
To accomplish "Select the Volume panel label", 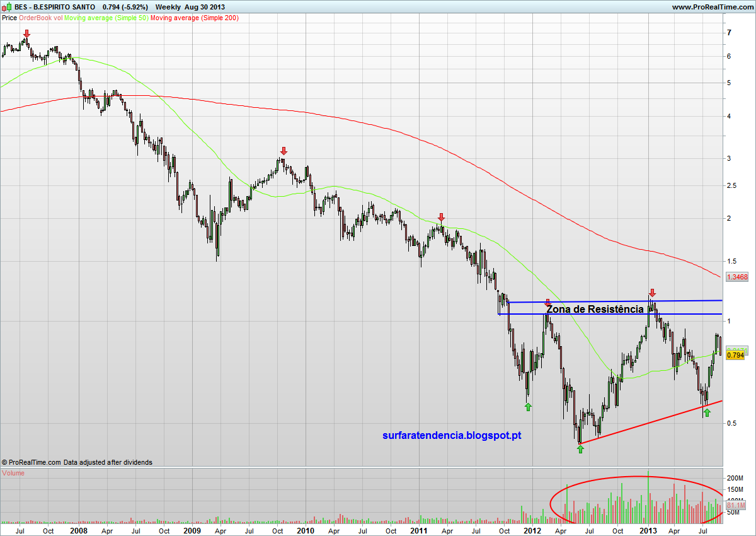I will click(13, 473).
